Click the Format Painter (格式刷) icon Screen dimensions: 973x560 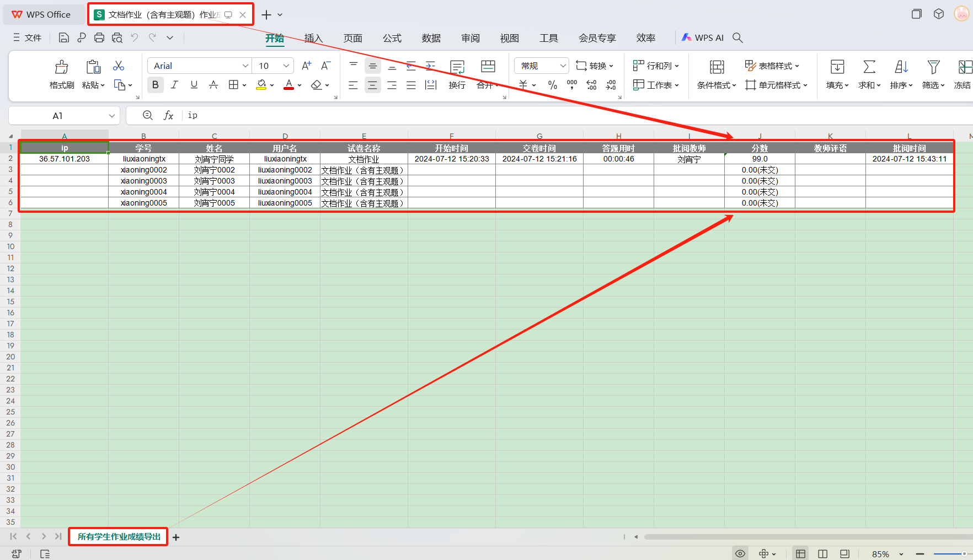pyautogui.click(x=61, y=68)
